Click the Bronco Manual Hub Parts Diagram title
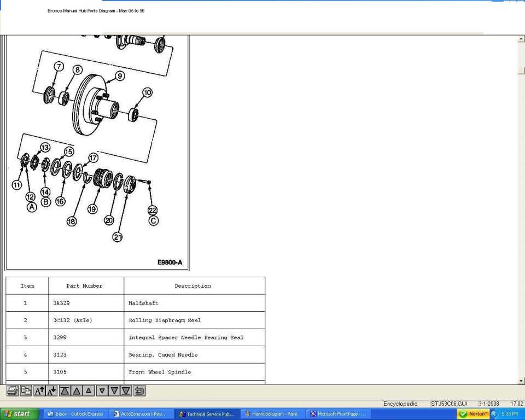Screen dimensions: 525x420 96,11
